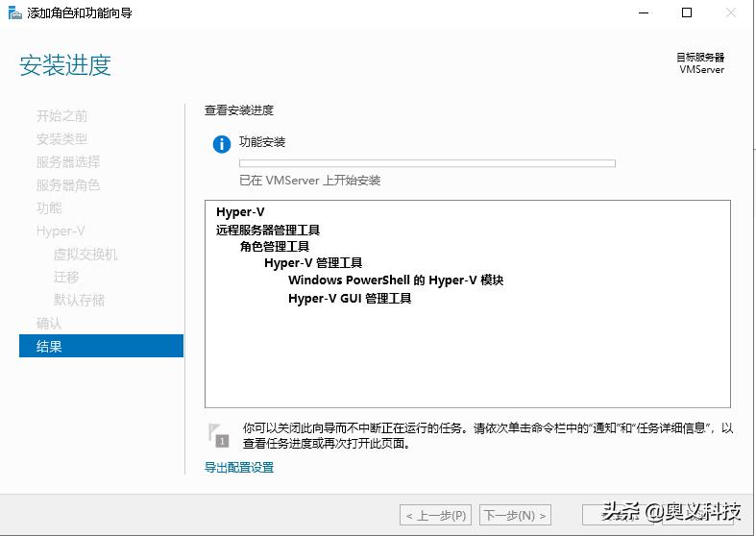Select the 功能 step in sidebar

[x=49, y=207]
